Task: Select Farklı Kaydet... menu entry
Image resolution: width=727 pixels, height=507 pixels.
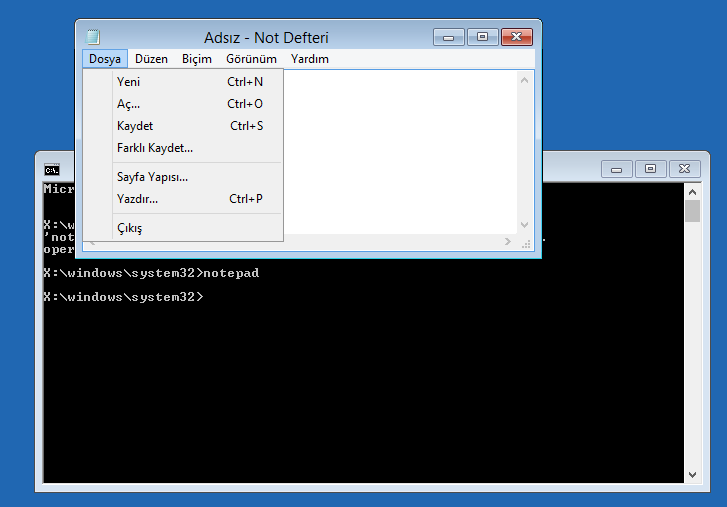Action: click(x=183, y=148)
